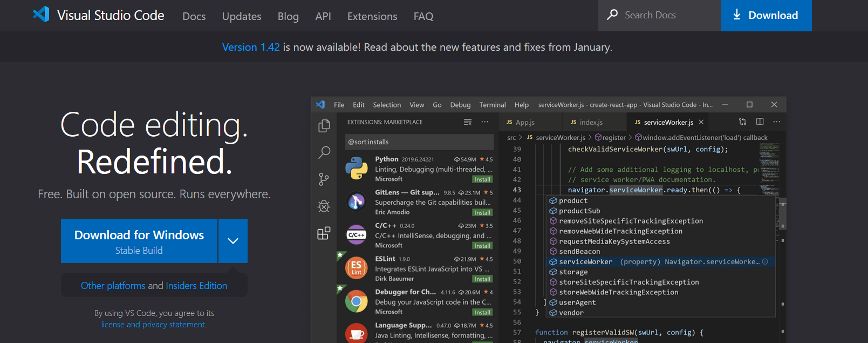Install the ESLint extension

pyautogui.click(x=482, y=279)
